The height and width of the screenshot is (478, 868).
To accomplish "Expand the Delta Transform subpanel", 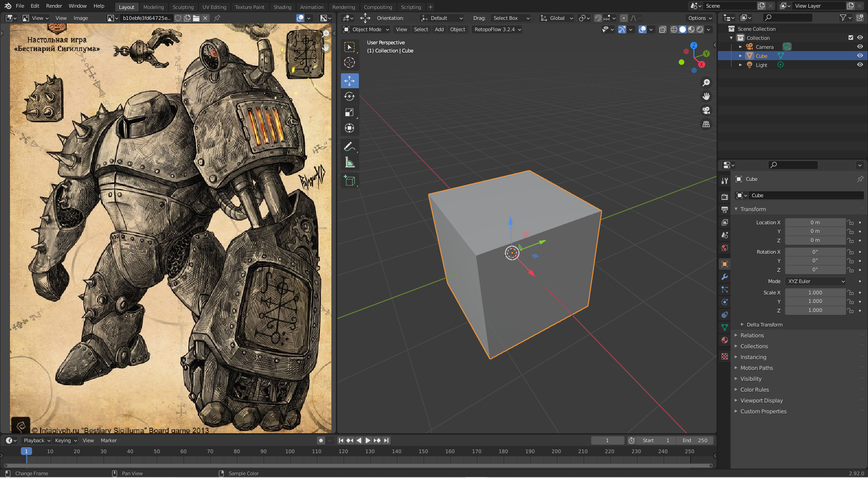I will (x=764, y=325).
